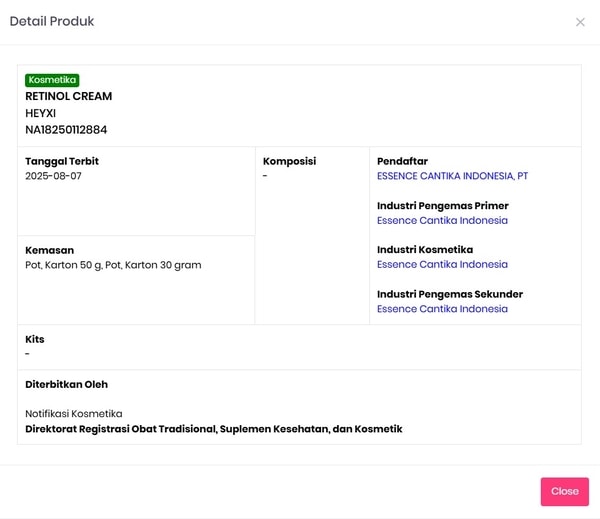Click the Kemasan packaging description text
Viewport: 600px width, 519px height.
coord(113,265)
